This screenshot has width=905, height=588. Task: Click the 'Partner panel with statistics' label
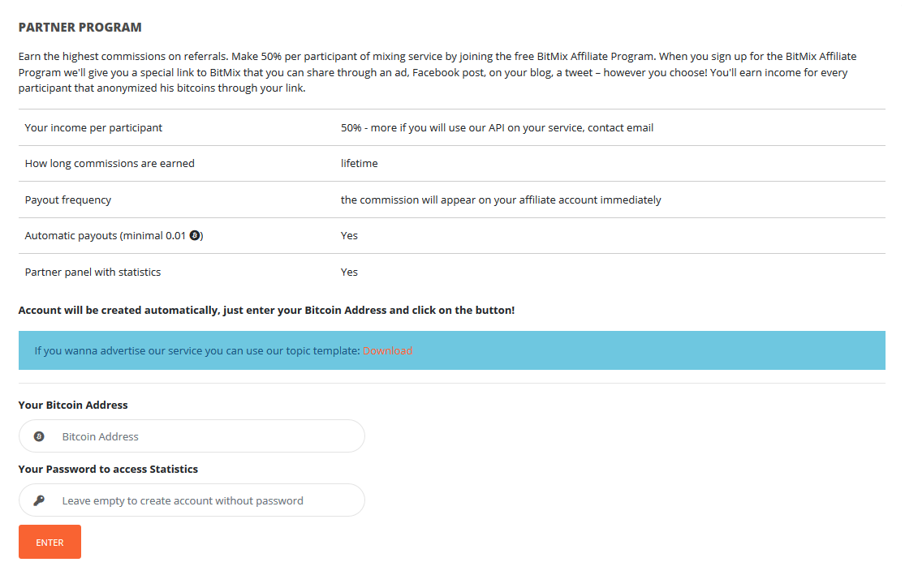pos(93,272)
